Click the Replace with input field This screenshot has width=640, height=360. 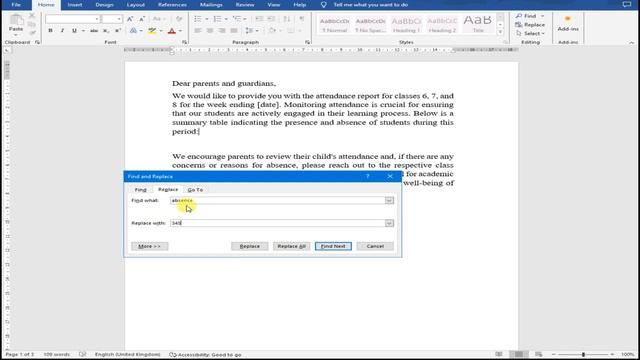click(x=278, y=223)
